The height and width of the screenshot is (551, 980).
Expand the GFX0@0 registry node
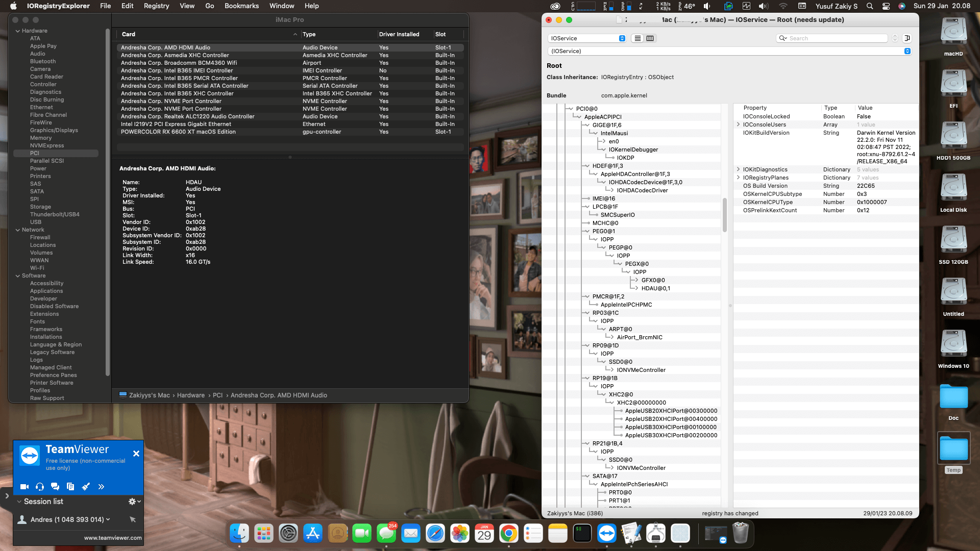(x=636, y=280)
